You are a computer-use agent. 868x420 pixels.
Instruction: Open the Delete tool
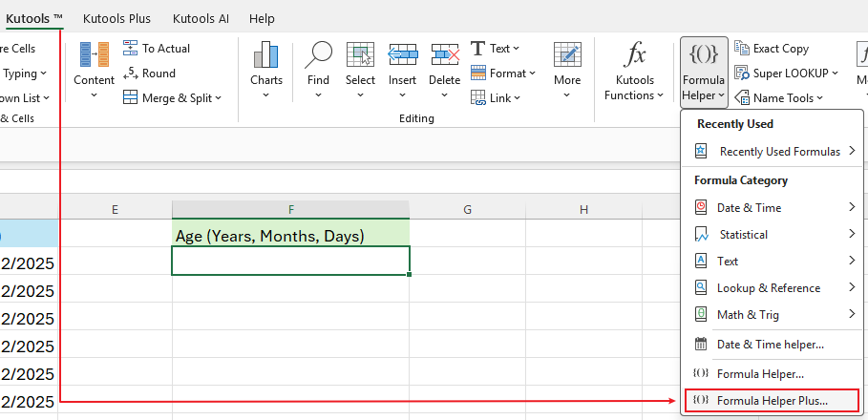tap(445, 71)
